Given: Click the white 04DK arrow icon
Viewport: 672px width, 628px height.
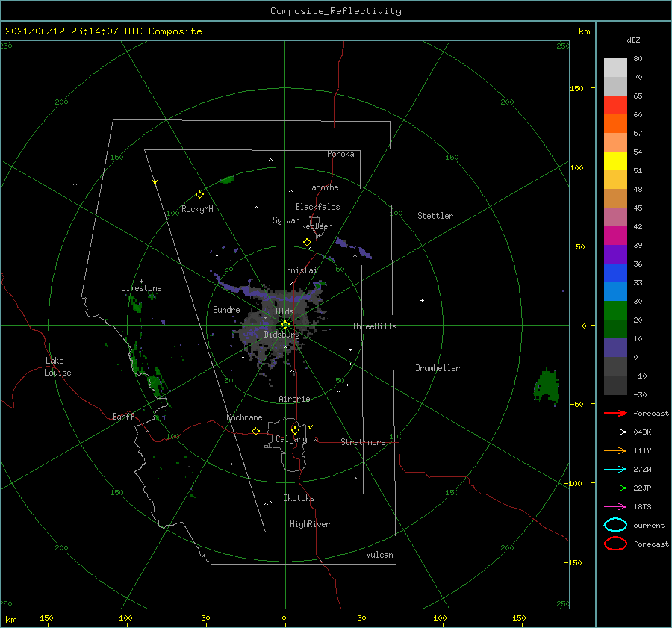Looking at the screenshot, I should (x=615, y=432).
